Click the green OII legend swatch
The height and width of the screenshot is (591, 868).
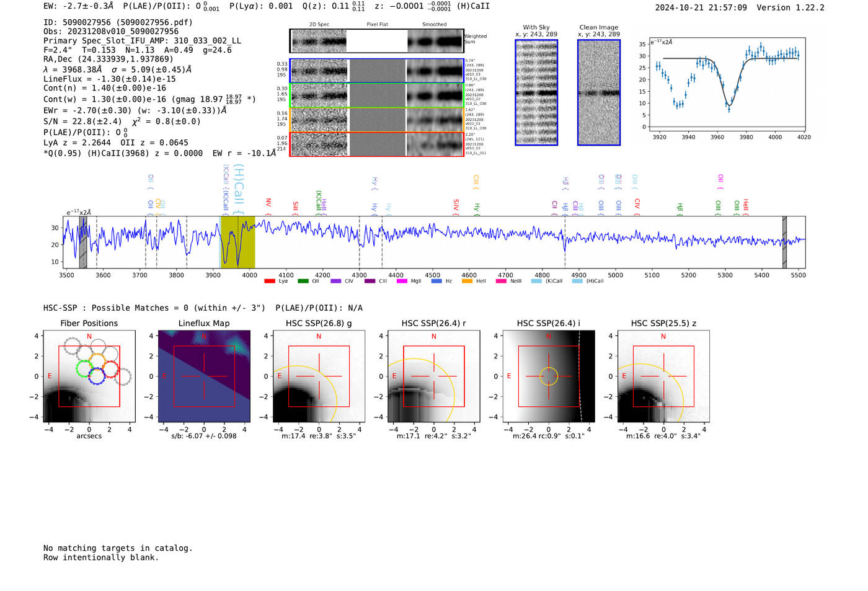click(x=303, y=281)
